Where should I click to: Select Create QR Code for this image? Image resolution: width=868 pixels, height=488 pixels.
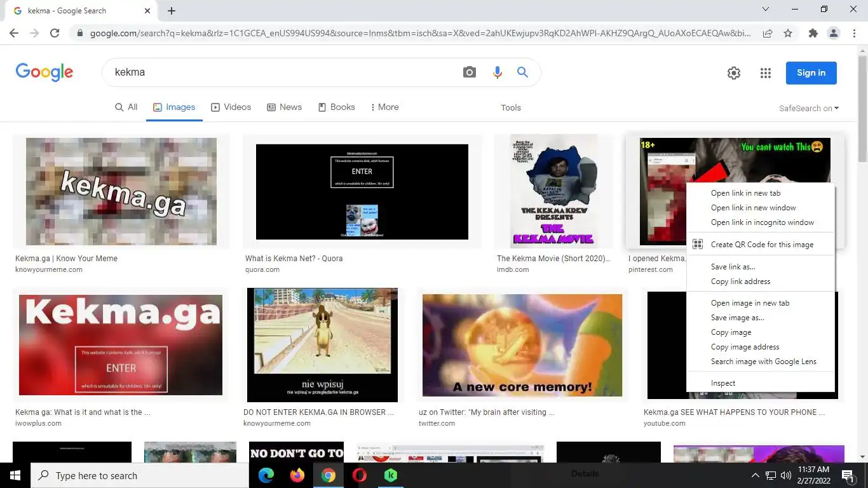[x=761, y=244]
